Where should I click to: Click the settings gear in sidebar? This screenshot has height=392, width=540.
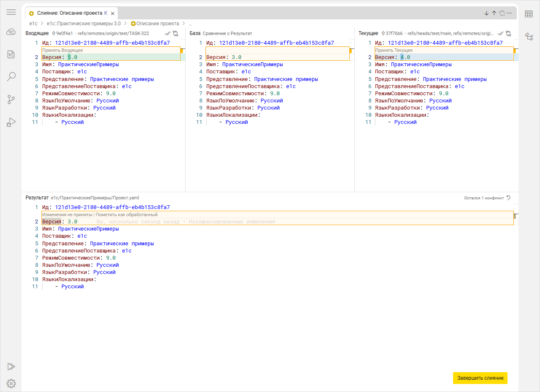(11, 383)
